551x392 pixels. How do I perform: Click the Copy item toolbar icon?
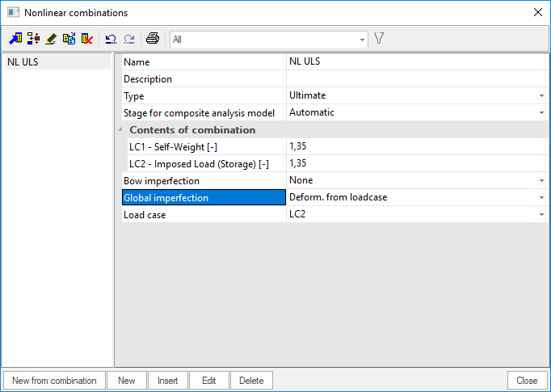pos(69,38)
